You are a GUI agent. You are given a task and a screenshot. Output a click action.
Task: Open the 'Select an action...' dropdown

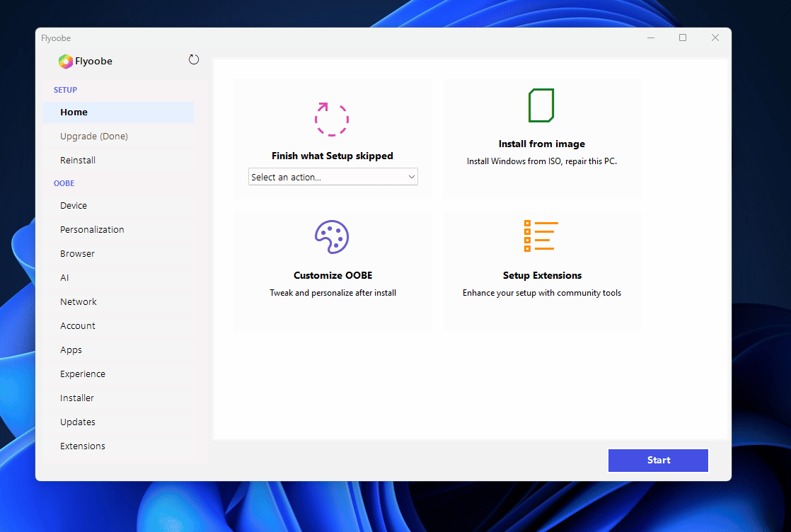click(x=333, y=177)
